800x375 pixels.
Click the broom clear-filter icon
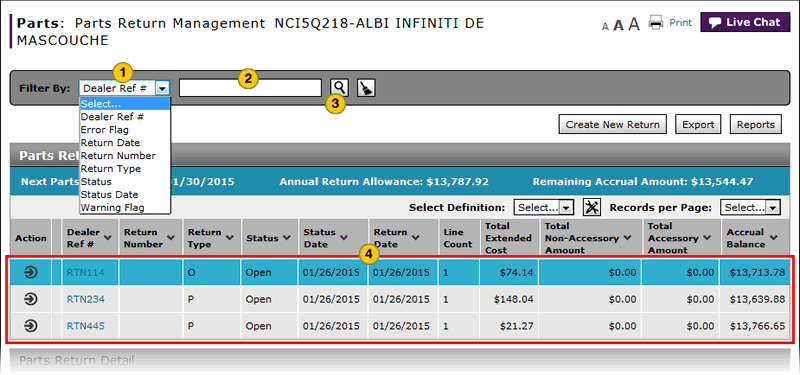coord(366,88)
